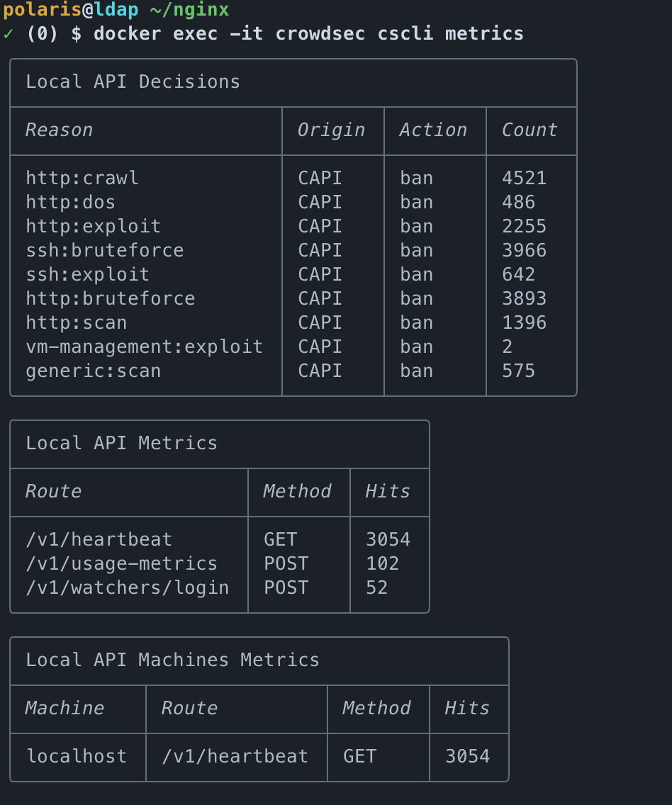Click the Origin column header
The image size is (672, 805).
(332, 130)
